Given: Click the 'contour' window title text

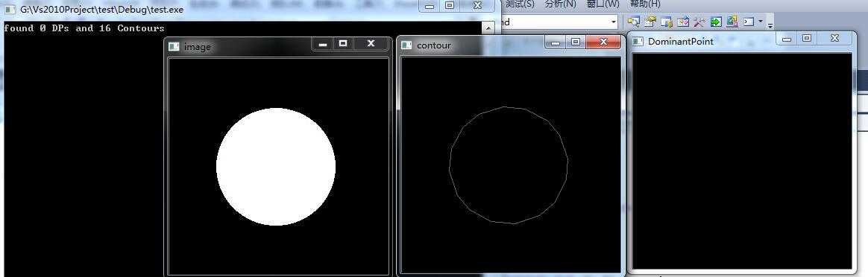Looking at the screenshot, I should point(433,45).
